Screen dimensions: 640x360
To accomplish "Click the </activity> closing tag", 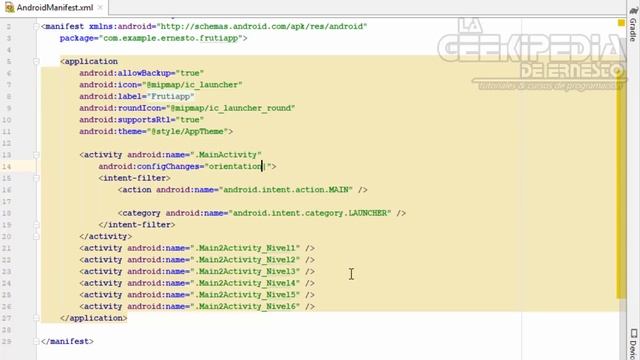I will click(x=106, y=236).
